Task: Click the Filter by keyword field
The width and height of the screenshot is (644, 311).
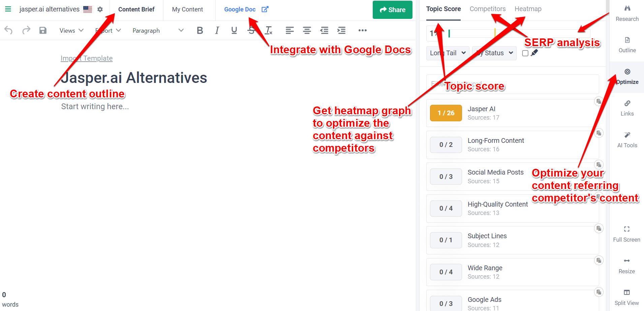Action: pos(513,84)
